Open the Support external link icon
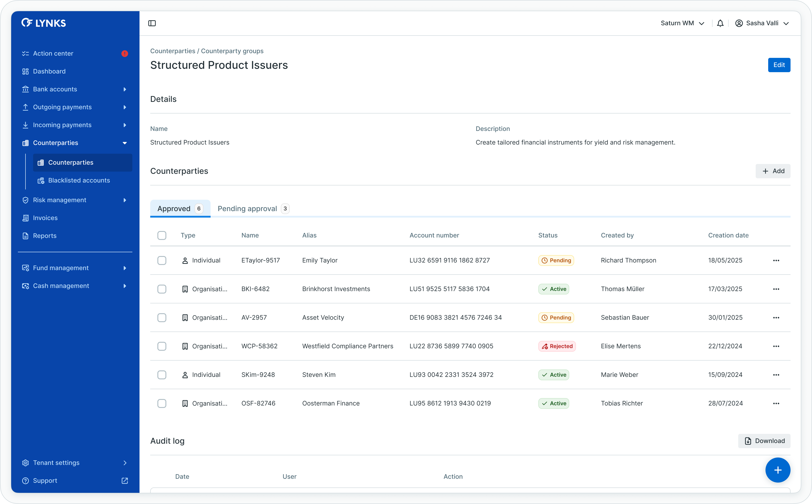The width and height of the screenshot is (812, 504). (x=125, y=481)
